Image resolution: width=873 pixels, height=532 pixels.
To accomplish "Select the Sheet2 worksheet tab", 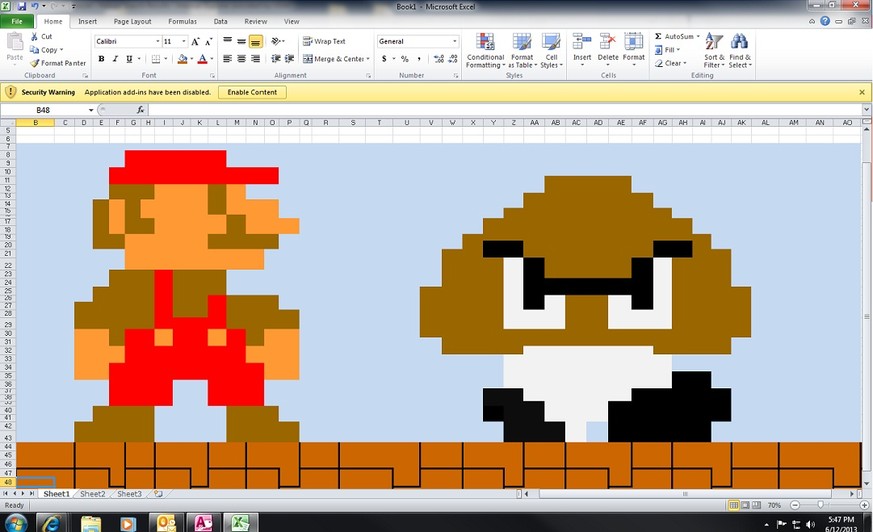I will click(x=92, y=494).
